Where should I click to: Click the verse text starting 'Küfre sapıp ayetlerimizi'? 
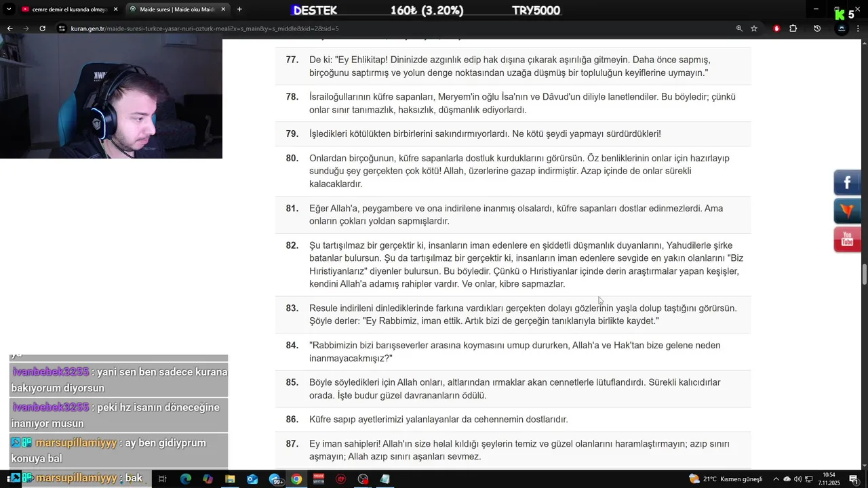click(x=438, y=420)
